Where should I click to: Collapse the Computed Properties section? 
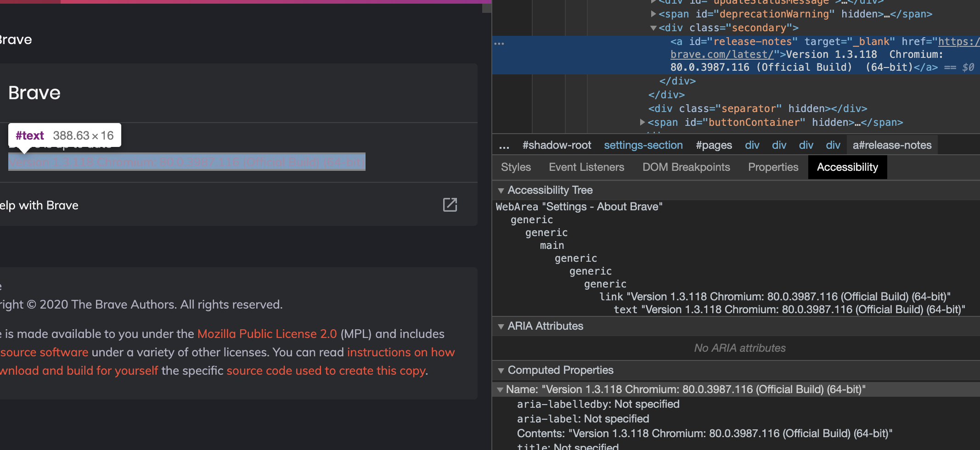(x=501, y=371)
